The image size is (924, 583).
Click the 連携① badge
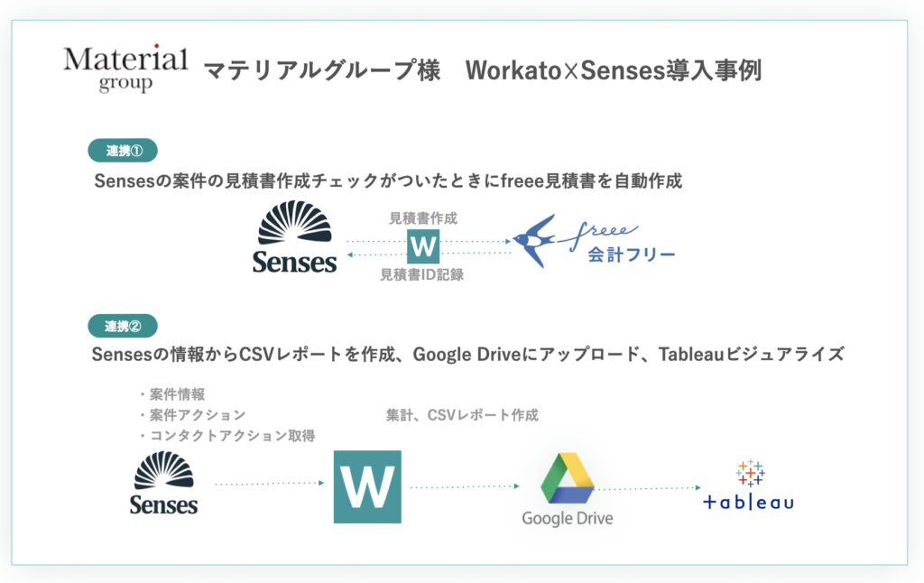pos(124,151)
